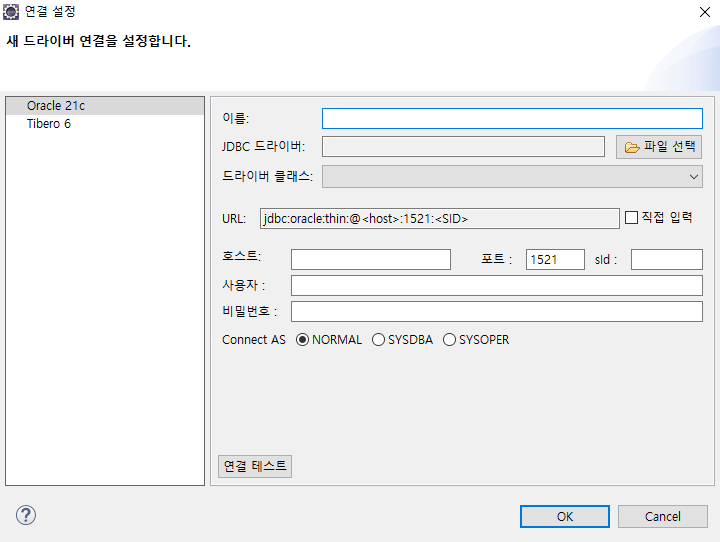The width and height of the screenshot is (720, 542).
Task: Close the 연결 설정 dialog
Action: [704, 12]
